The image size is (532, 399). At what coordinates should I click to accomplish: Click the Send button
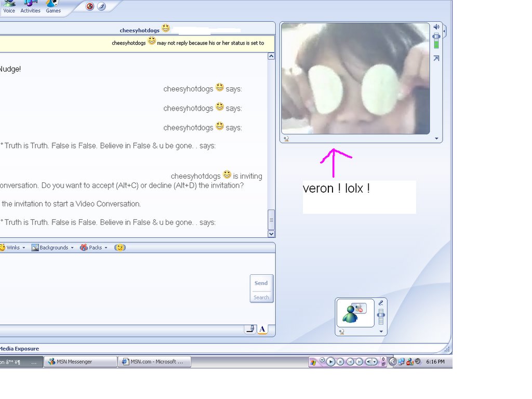pyautogui.click(x=261, y=283)
